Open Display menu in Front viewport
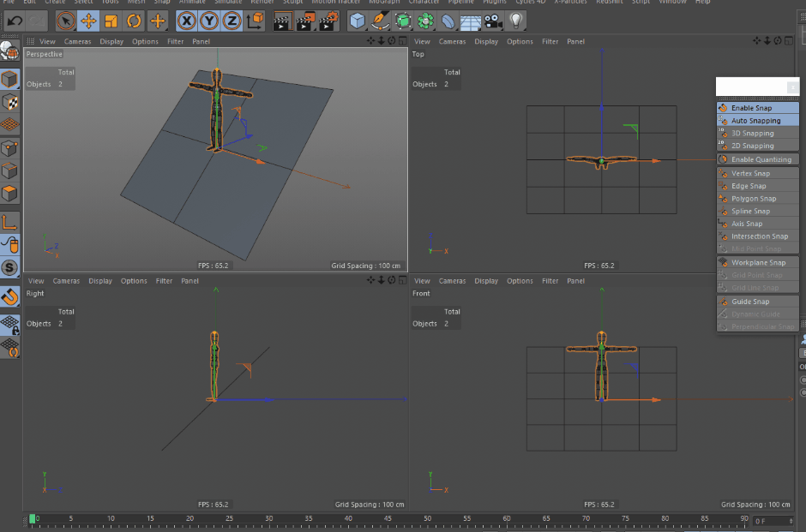806x532 pixels. tap(486, 281)
